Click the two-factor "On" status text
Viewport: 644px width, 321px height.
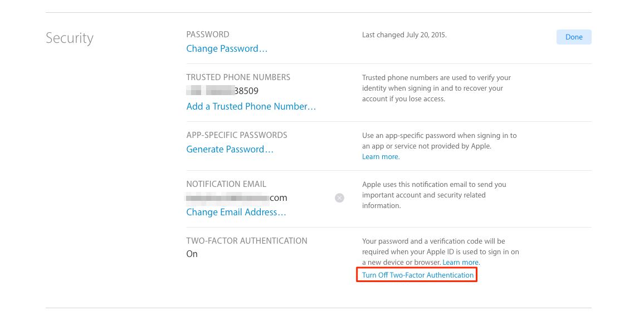pos(192,254)
